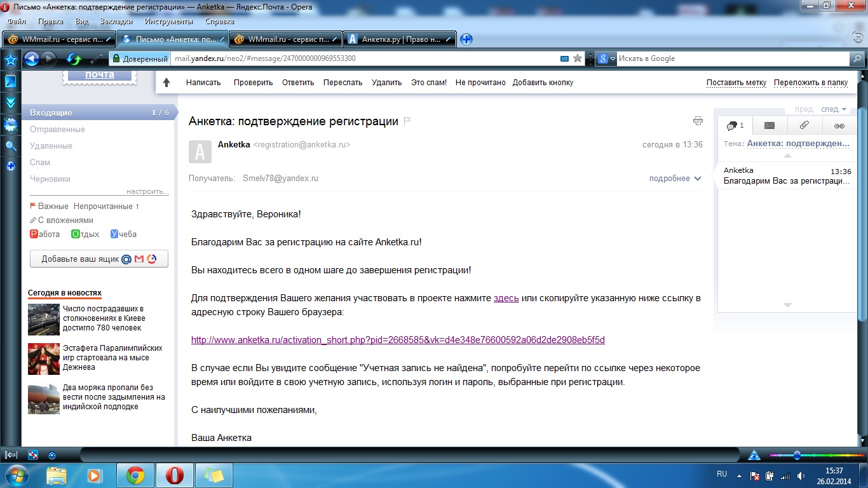Bookmark the page with address bar star
The height and width of the screenshot is (488, 868).
(578, 58)
